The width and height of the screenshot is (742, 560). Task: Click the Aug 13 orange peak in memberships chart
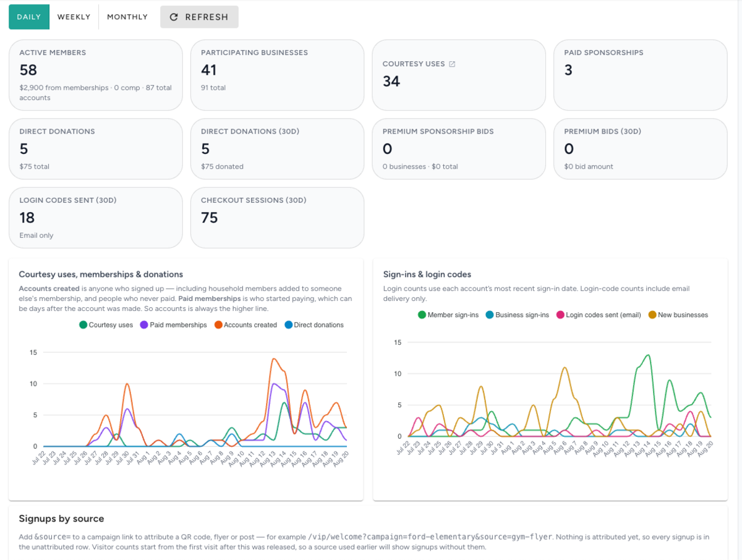click(273, 358)
